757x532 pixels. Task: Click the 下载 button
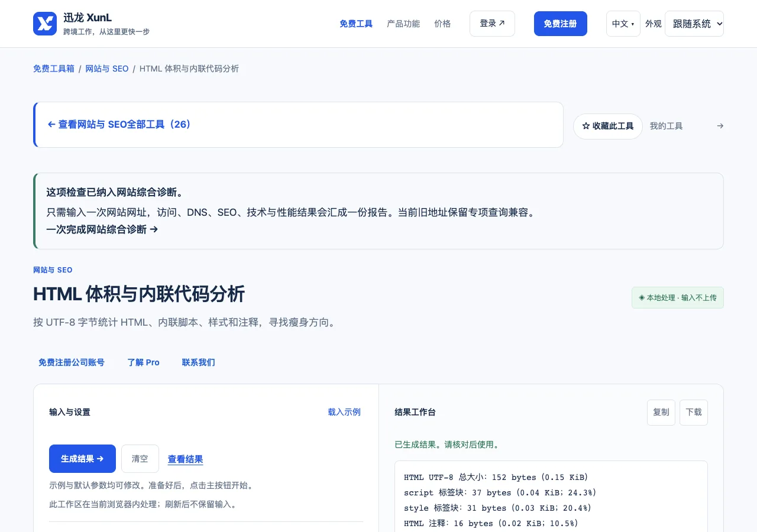694,413
